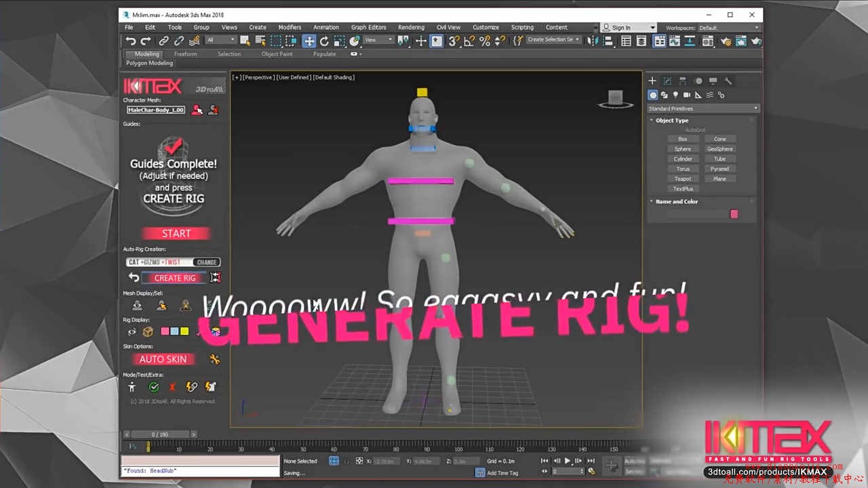Click the Play Animation button
Image resolution: width=868 pixels, height=488 pixels.
568,461
